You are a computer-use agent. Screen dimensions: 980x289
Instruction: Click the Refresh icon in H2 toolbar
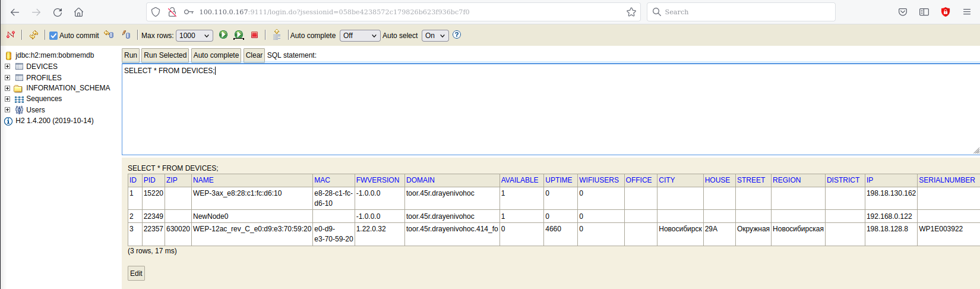coord(34,35)
